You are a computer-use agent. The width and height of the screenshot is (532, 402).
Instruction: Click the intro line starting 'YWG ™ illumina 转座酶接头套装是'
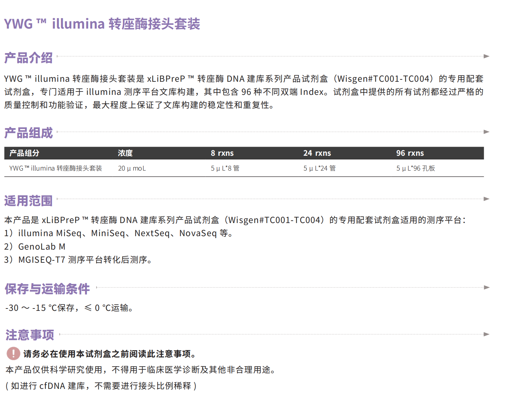244,79
